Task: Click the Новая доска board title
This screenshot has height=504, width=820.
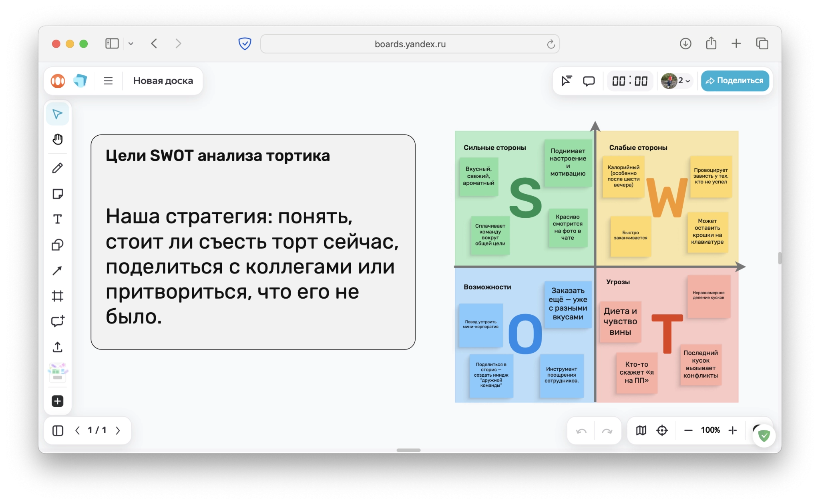Action: 163,81
